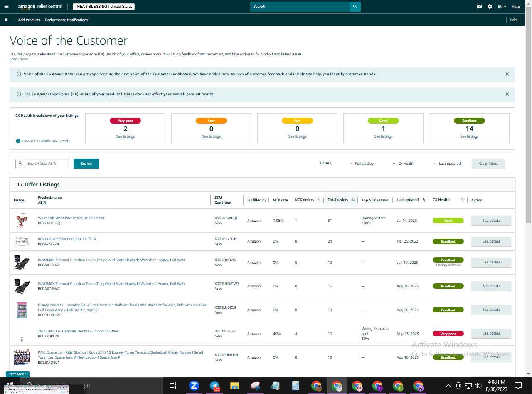
Task: See details for Disney Princess nails listing
Action: click(491, 310)
